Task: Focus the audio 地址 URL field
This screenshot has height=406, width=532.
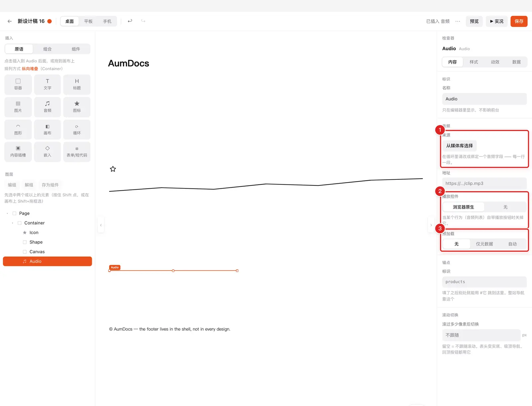Action: click(x=484, y=183)
